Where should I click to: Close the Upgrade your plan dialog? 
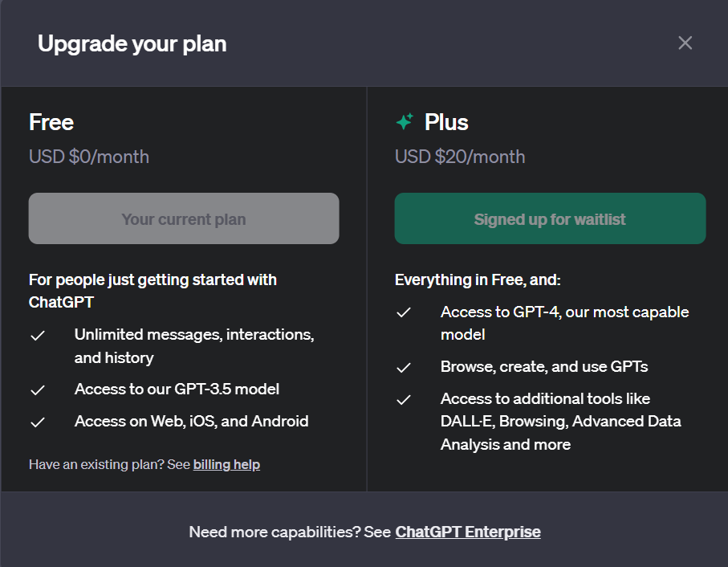[x=685, y=43]
